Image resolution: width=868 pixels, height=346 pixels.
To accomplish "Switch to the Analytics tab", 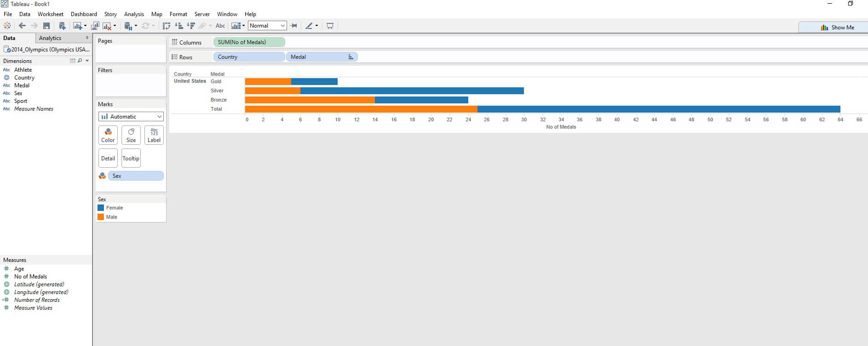I will pos(50,38).
